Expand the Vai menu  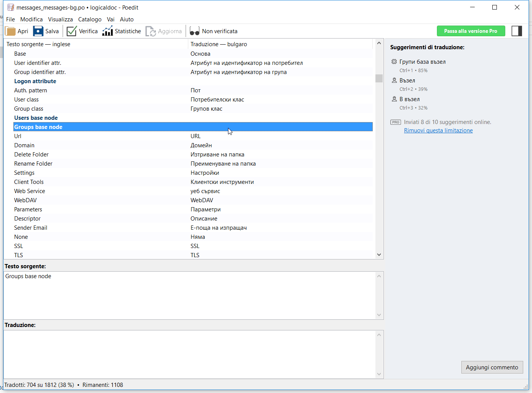pyautogui.click(x=110, y=19)
